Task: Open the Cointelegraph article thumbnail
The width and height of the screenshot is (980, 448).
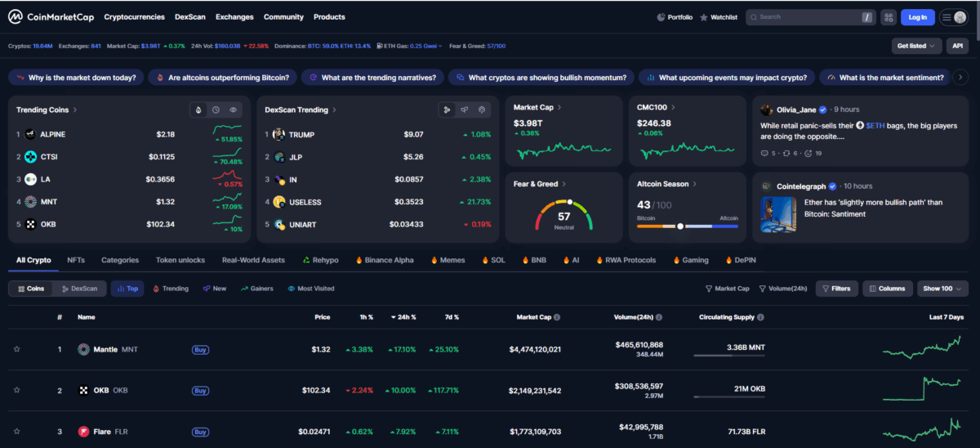Action: coord(778,214)
